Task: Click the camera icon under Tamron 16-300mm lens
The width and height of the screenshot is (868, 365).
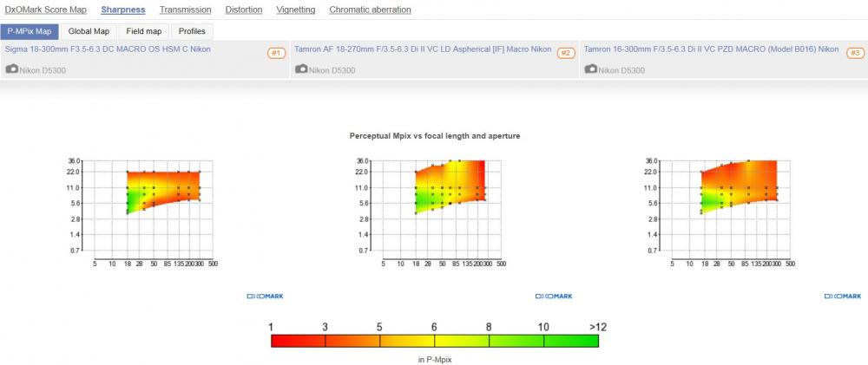Action: tap(590, 69)
